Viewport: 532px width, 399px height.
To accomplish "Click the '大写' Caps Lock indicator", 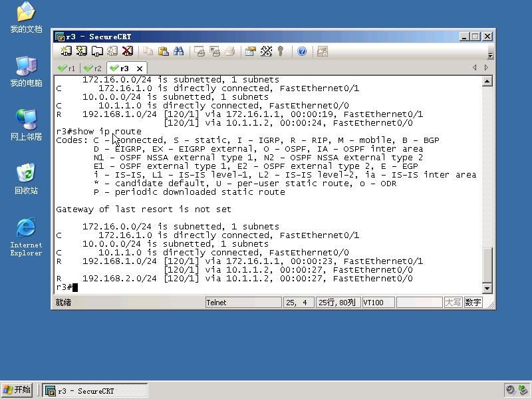I will [453, 303].
